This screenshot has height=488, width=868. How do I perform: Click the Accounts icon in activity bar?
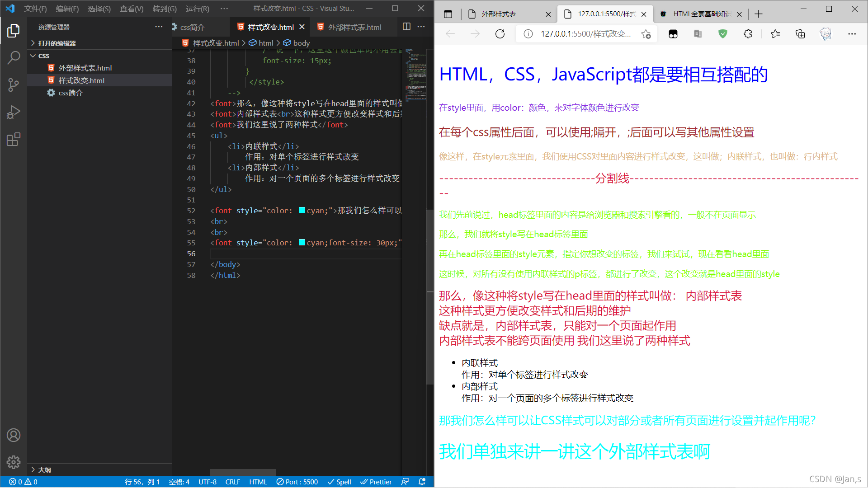[x=14, y=435]
